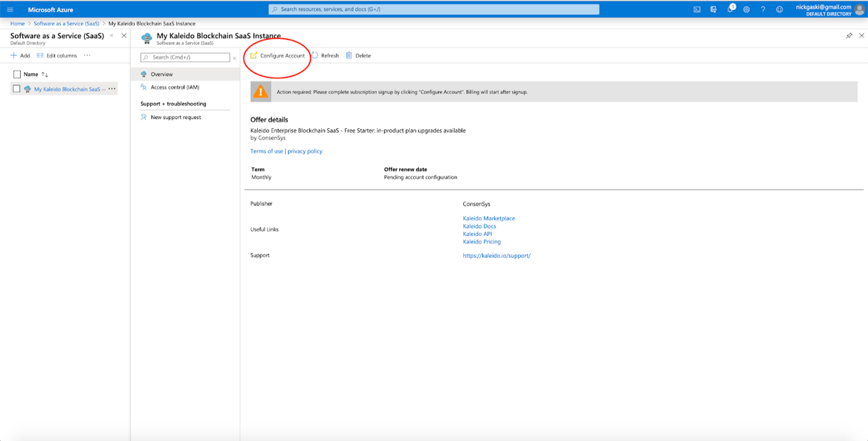
Task: Click the 'ConsenSys' publisher value
Action: coord(477,204)
